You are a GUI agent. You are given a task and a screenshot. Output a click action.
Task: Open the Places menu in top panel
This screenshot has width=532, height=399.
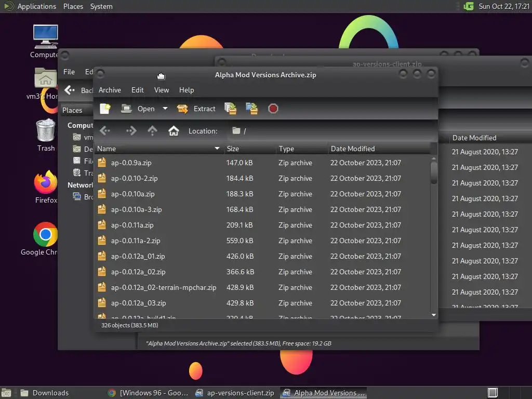73,6
